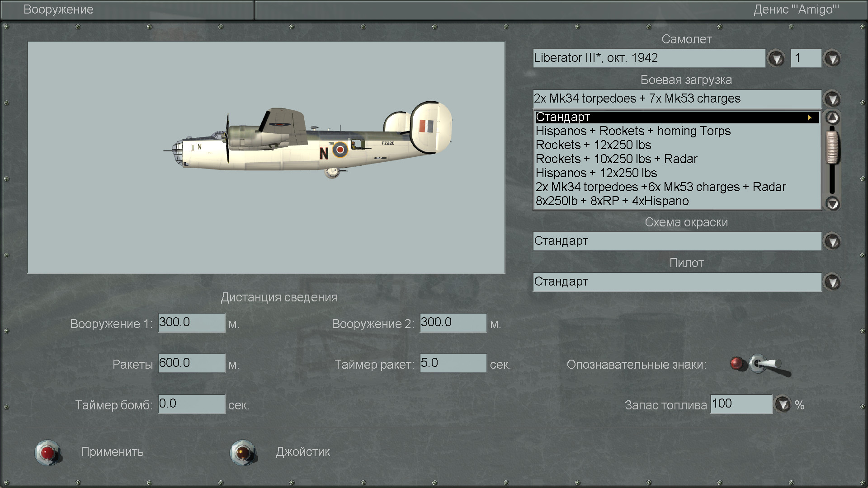The height and width of the screenshot is (488, 868).
Task: Click the Ракеты distance input field
Action: click(191, 363)
